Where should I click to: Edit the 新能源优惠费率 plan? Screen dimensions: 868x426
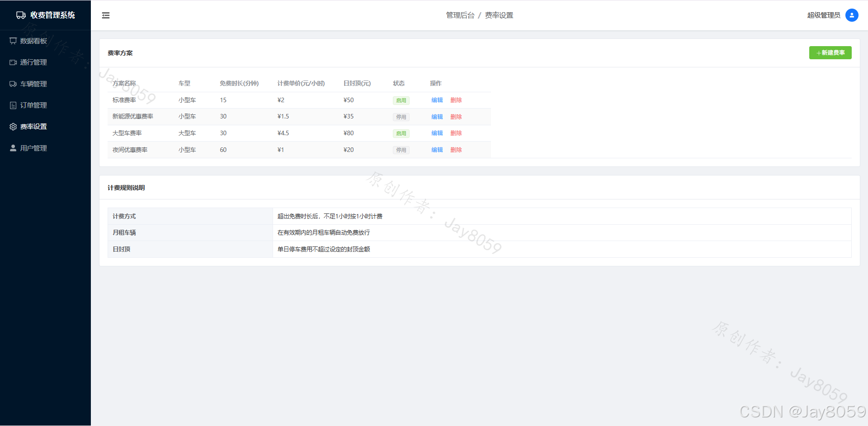437,117
